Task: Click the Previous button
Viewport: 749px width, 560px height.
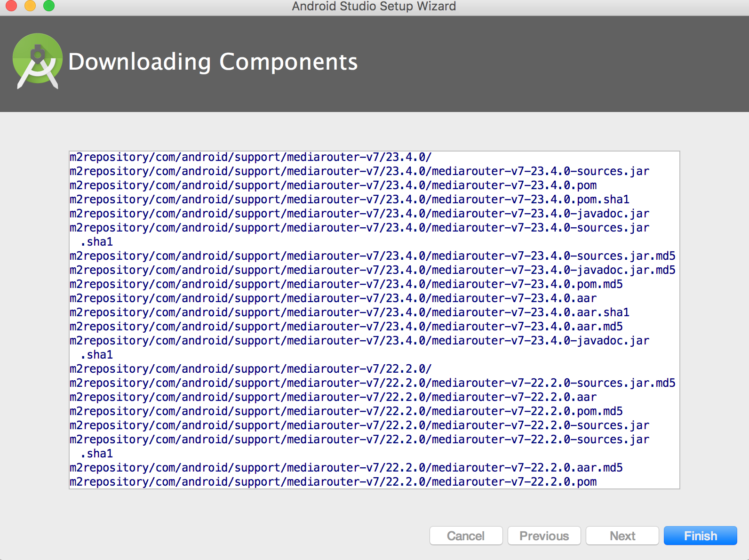Action: tap(544, 536)
